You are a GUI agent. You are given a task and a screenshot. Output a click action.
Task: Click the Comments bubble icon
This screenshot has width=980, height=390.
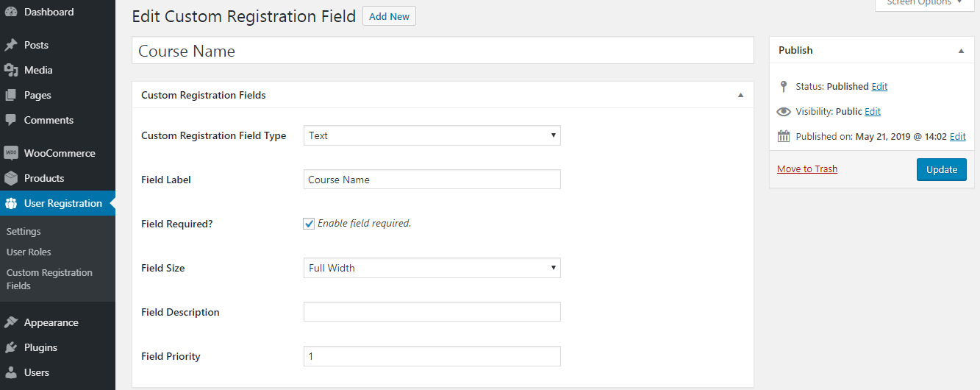click(11, 120)
